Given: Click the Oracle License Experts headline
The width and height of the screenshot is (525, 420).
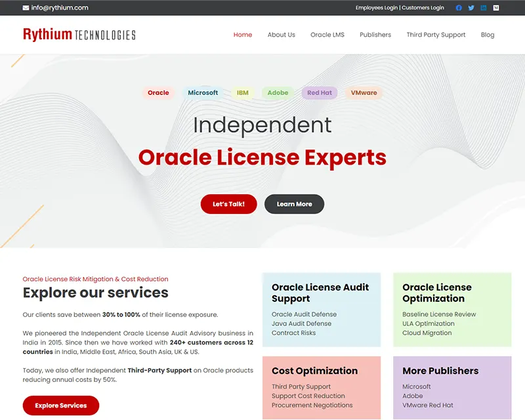Looking at the screenshot, I should pos(262,157).
